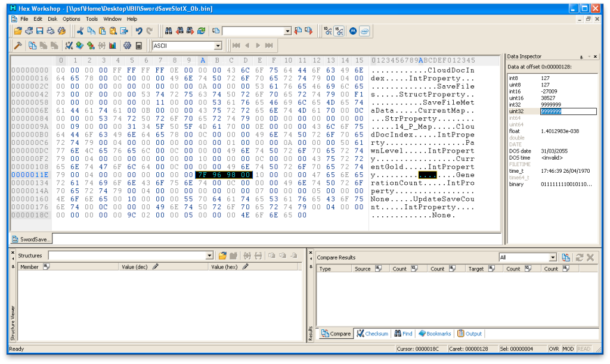Click Find Previous binoculars with left arrow

coord(179,31)
